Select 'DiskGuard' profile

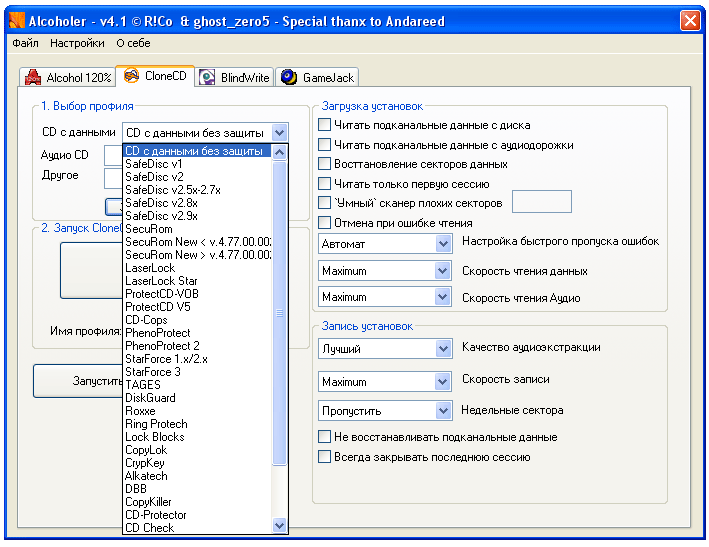click(x=198, y=398)
